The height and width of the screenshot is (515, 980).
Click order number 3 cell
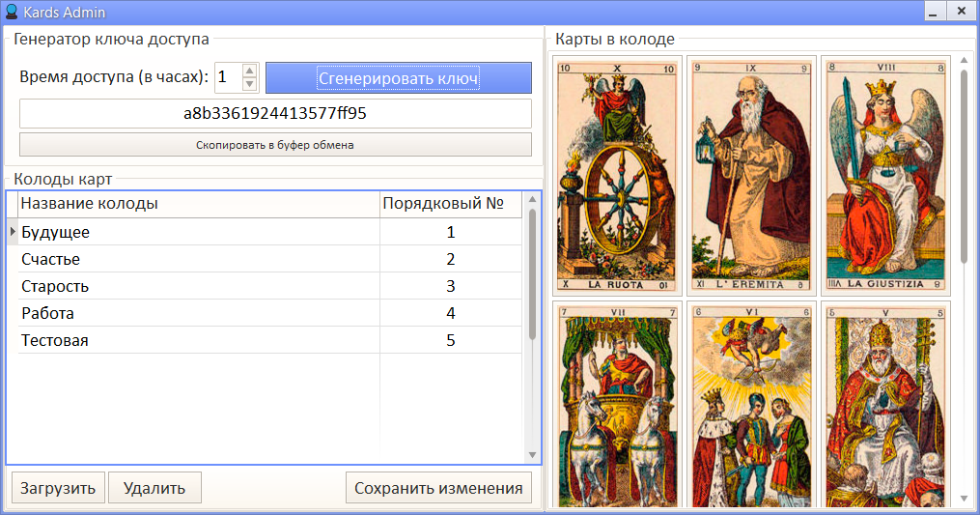click(451, 286)
